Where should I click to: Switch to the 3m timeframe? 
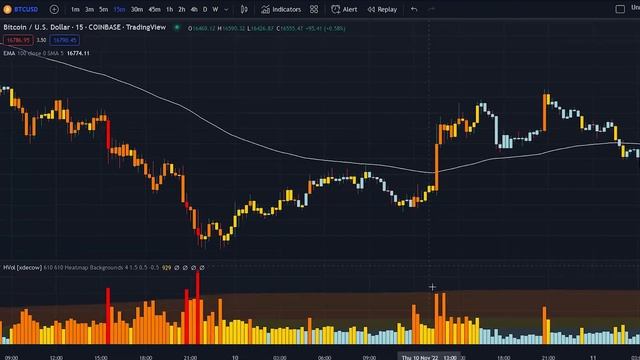tap(89, 9)
